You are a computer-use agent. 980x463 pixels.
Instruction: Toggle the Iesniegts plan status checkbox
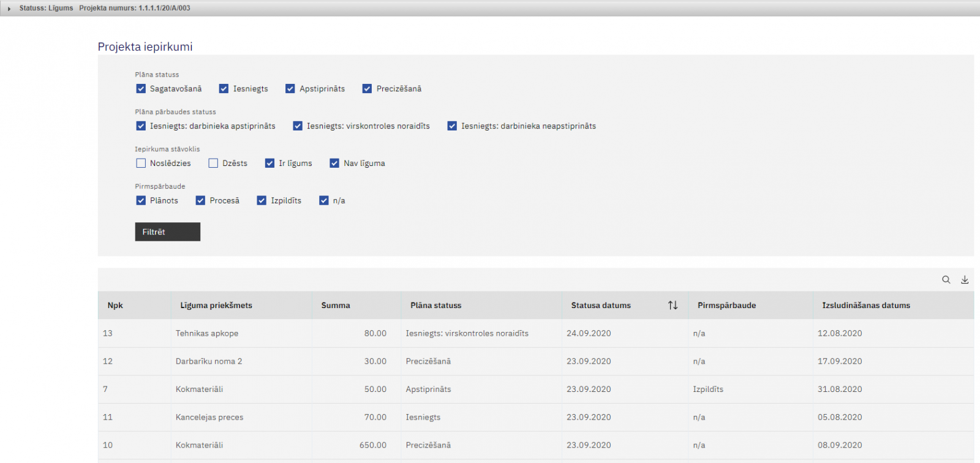(x=224, y=89)
